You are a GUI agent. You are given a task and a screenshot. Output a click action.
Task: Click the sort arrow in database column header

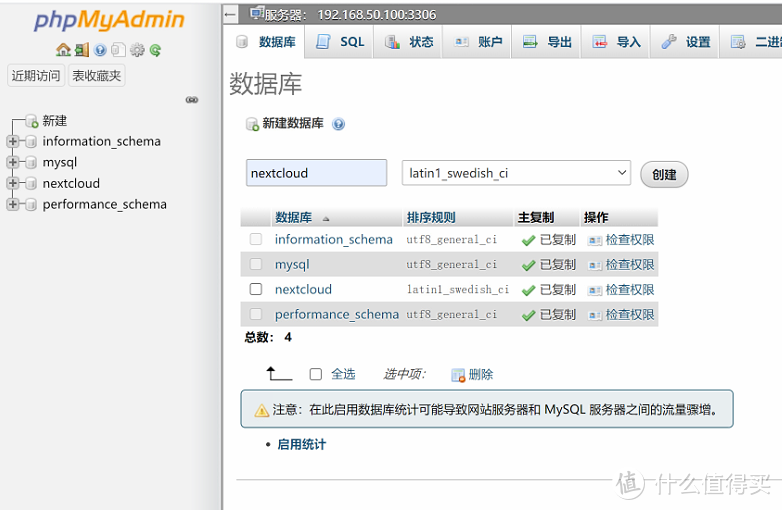tap(326, 219)
